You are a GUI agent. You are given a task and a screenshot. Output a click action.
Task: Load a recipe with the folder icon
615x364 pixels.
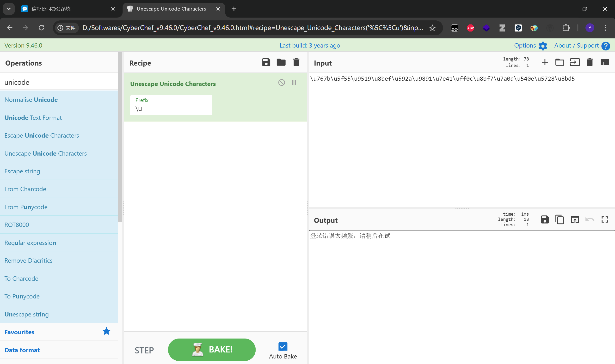[x=281, y=62]
